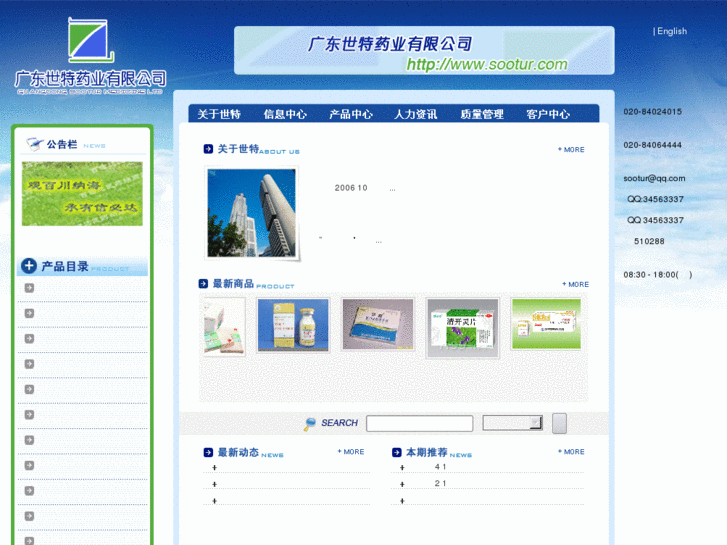The image size is (727, 545).
Task: Click the search submit button
Action: pos(559,423)
